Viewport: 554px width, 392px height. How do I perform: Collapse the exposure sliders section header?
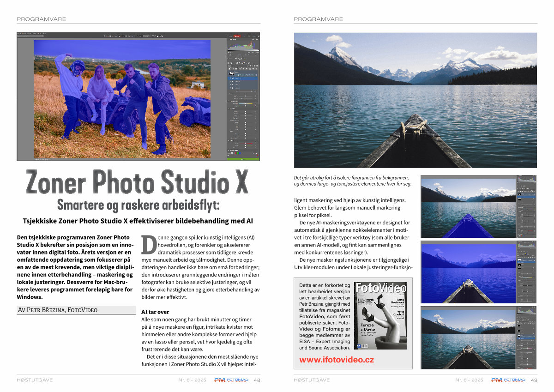pos(229,108)
